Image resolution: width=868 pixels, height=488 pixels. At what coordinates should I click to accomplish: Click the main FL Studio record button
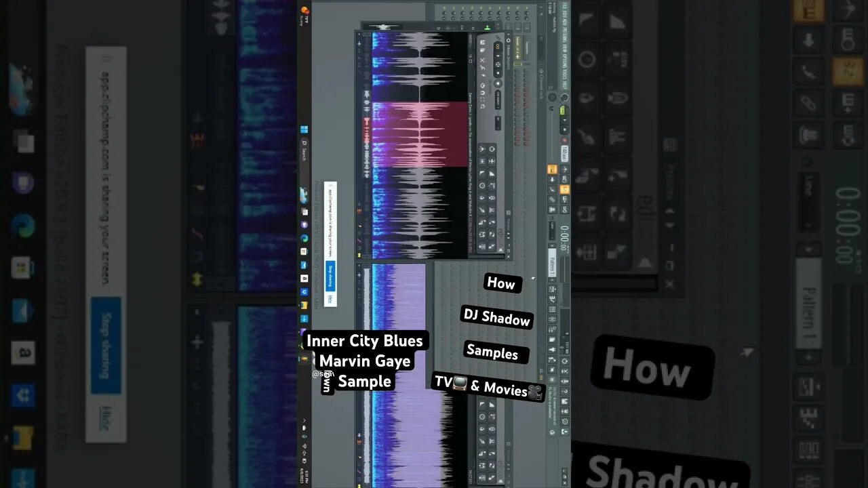click(x=564, y=140)
